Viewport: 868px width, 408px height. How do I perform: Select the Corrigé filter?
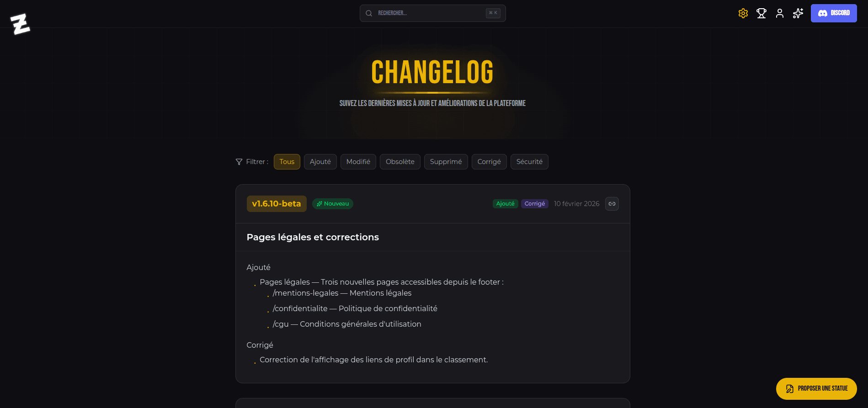point(489,161)
